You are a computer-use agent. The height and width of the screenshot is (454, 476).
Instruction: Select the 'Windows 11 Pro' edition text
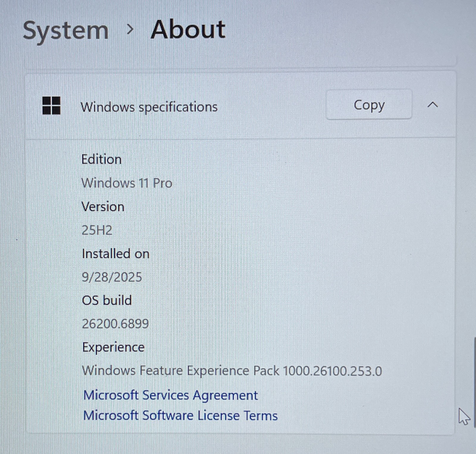tap(127, 183)
